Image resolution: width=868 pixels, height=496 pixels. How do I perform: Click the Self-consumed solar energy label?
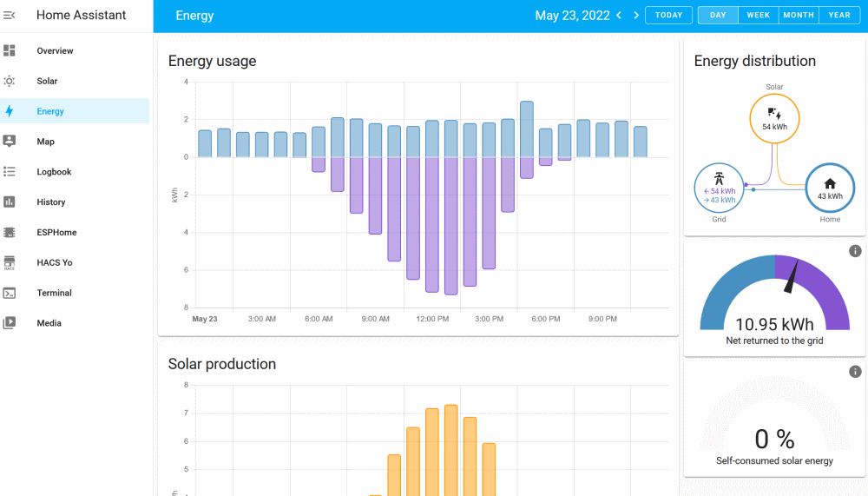coord(774,460)
